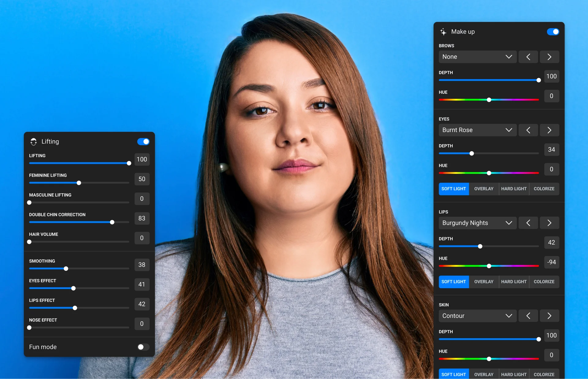The image size is (588, 379).
Task: Select Soft Light blend for Skin
Action: 454,374
